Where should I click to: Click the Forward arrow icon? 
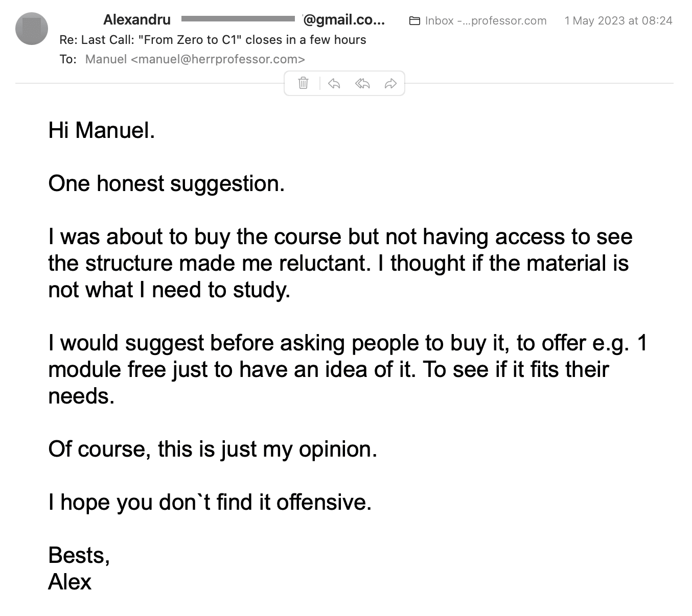(390, 83)
